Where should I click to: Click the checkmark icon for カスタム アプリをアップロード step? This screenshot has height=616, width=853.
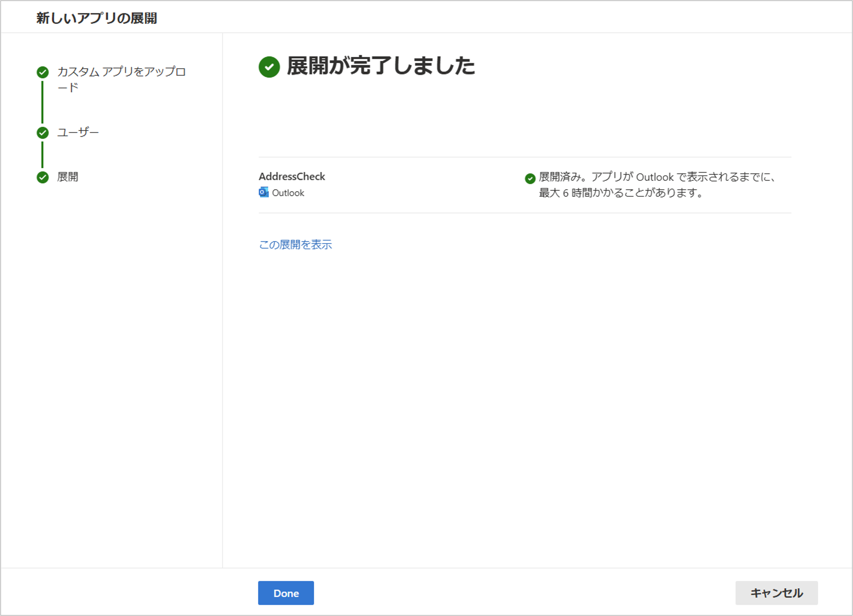42,72
